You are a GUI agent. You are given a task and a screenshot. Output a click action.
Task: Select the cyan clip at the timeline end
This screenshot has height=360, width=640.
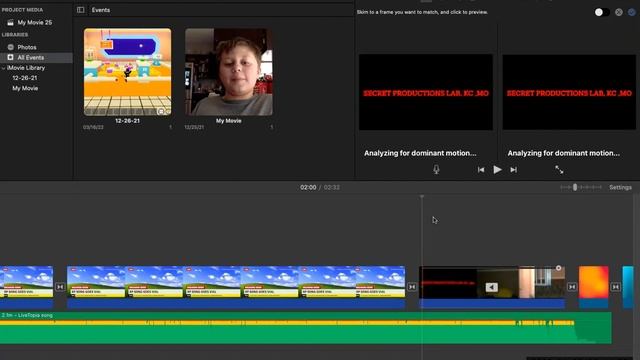tap(628, 287)
